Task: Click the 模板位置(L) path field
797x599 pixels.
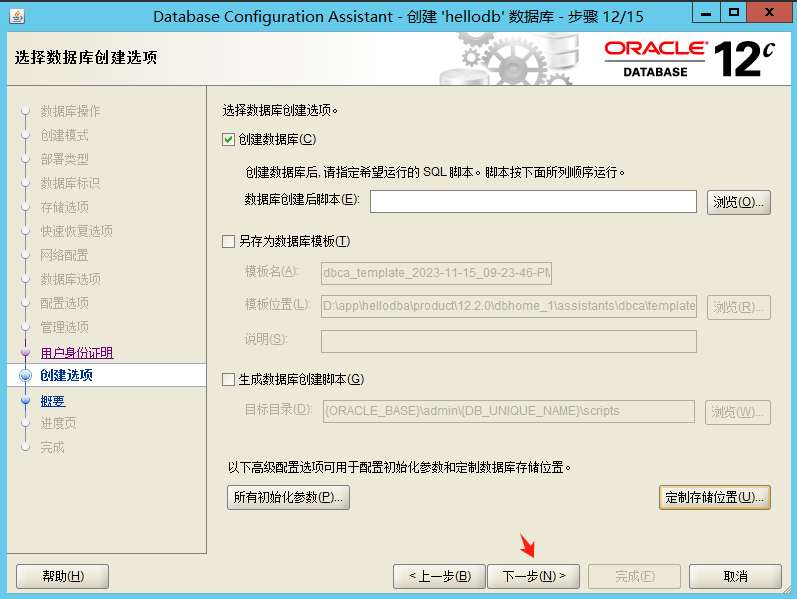Action: [x=508, y=306]
